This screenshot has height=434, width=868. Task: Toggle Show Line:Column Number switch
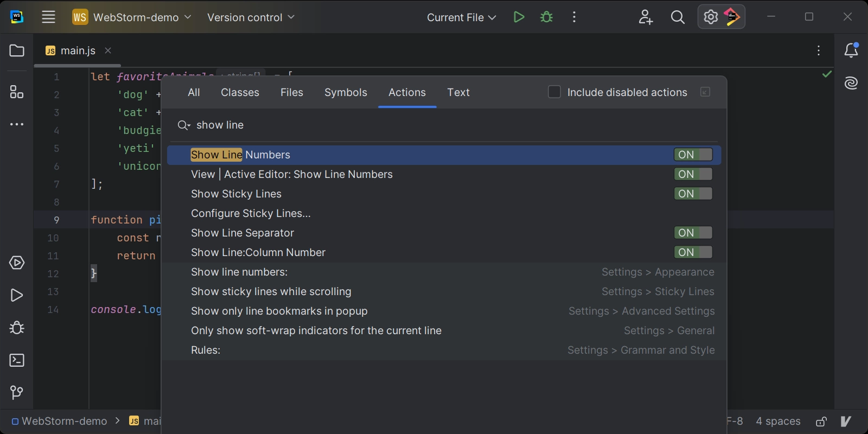click(x=693, y=252)
